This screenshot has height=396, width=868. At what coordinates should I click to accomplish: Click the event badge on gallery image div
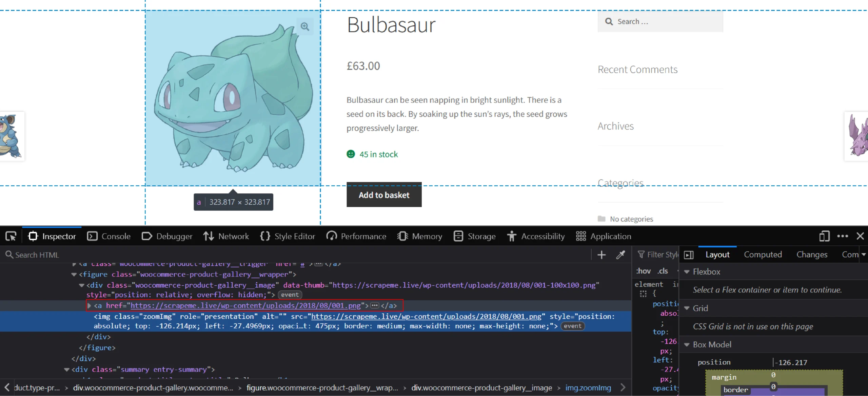pos(290,295)
